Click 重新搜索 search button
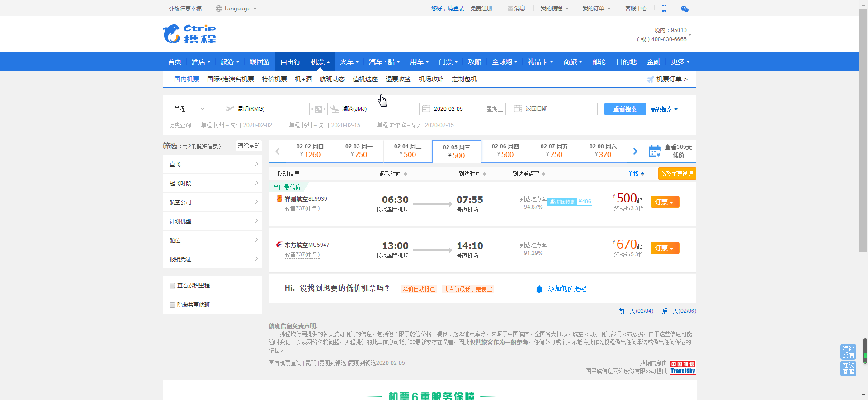This screenshot has width=868, height=400. [x=625, y=109]
